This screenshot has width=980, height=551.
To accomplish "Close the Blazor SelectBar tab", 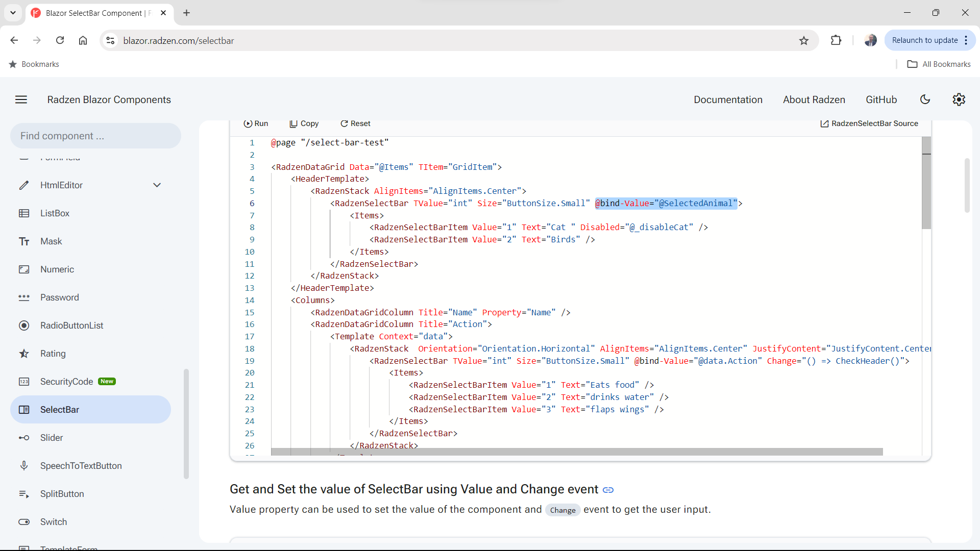I will 163,13.
